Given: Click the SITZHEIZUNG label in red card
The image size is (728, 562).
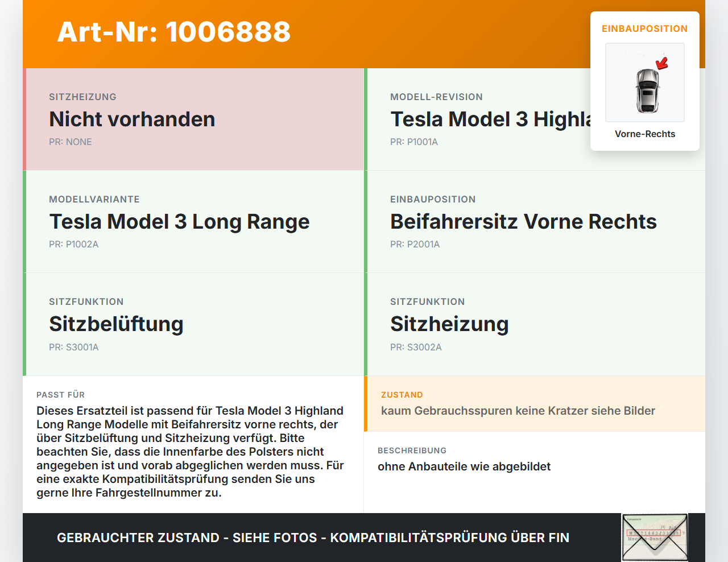Looking at the screenshot, I should click(82, 97).
